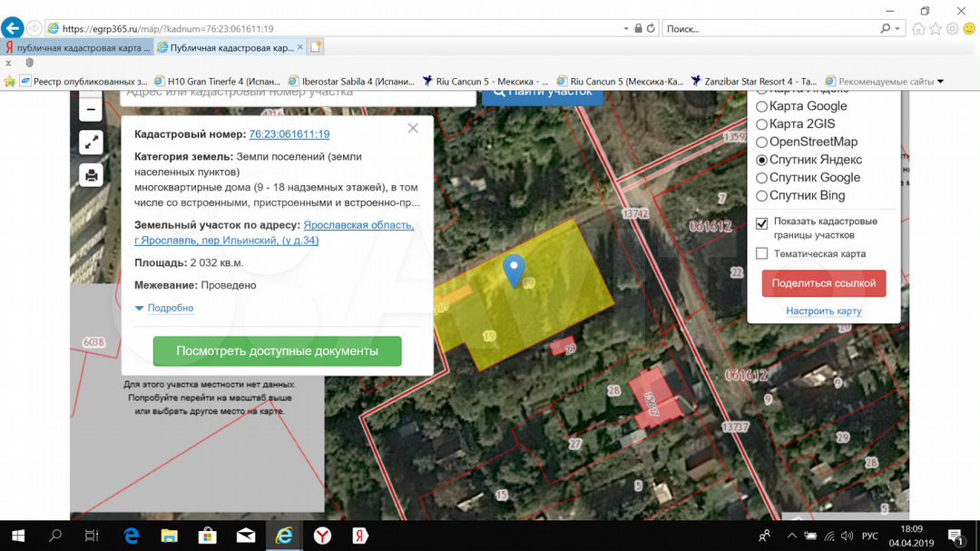Image resolution: width=980 pixels, height=551 pixels.
Task: Zoom out the map with minus button
Action: tap(91, 111)
